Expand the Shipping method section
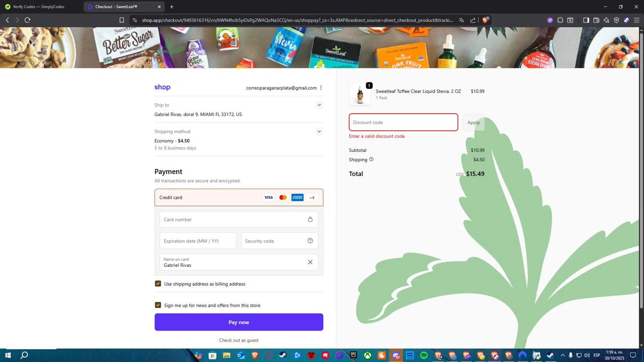This screenshot has width=644, height=362. [319, 132]
